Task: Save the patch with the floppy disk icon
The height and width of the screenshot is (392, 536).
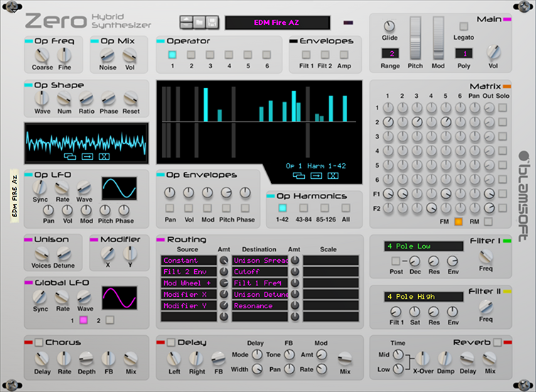Action: (212, 23)
